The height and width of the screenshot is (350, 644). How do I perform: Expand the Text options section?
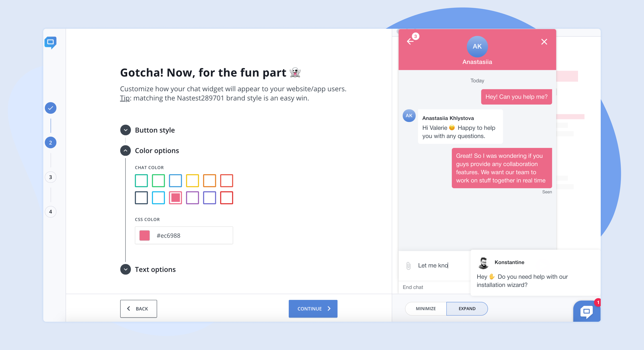click(x=125, y=269)
